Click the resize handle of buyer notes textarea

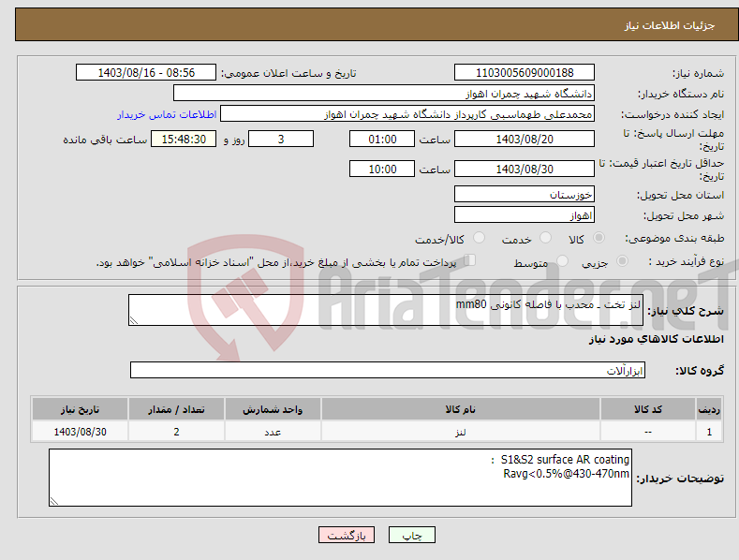point(54,501)
